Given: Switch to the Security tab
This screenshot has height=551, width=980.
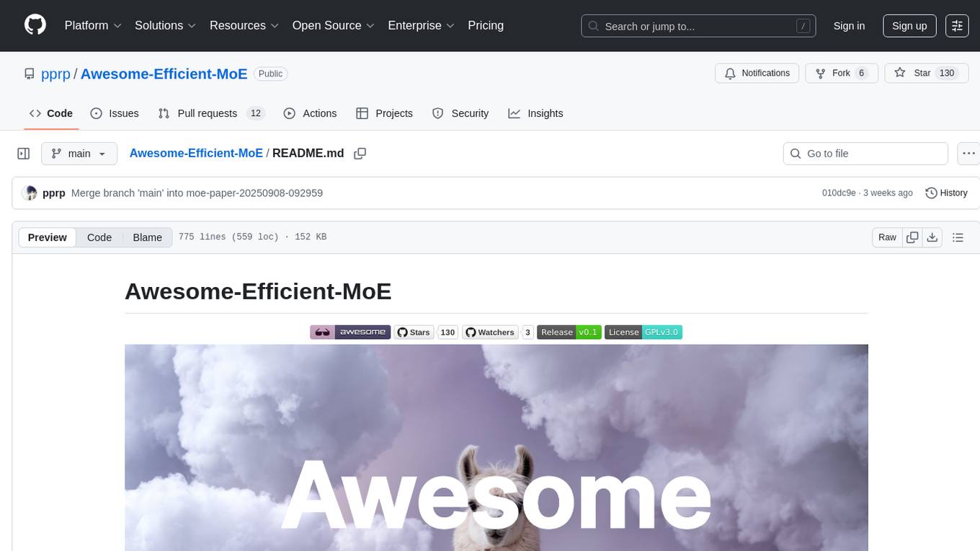Looking at the screenshot, I should (x=460, y=113).
